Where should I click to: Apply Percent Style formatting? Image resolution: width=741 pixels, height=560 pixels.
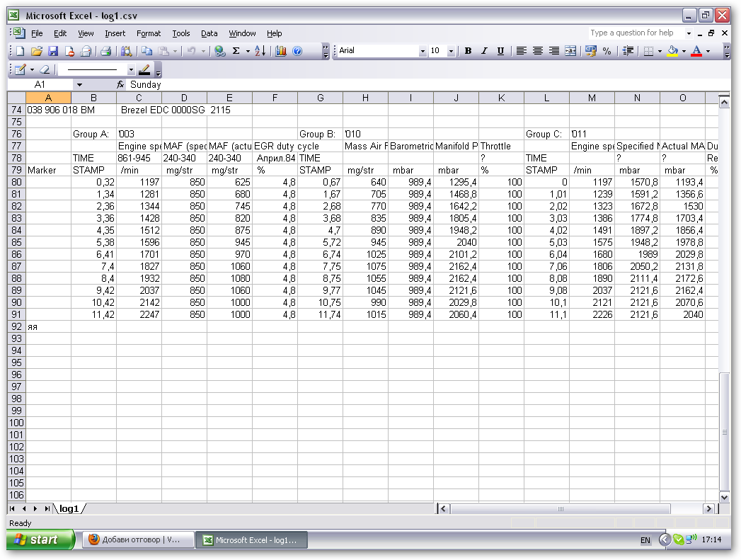point(607,51)
